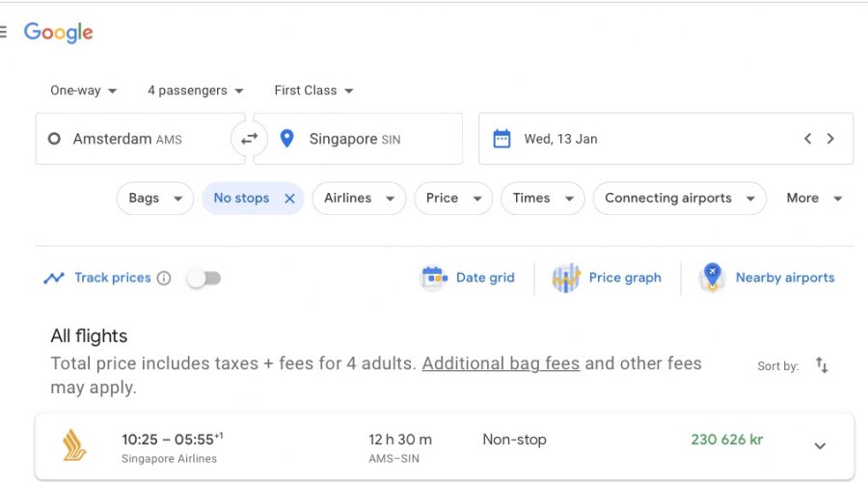Open the calendar date picker icon
This screenshot has width=868, height=482.
(x=502, y=139)
